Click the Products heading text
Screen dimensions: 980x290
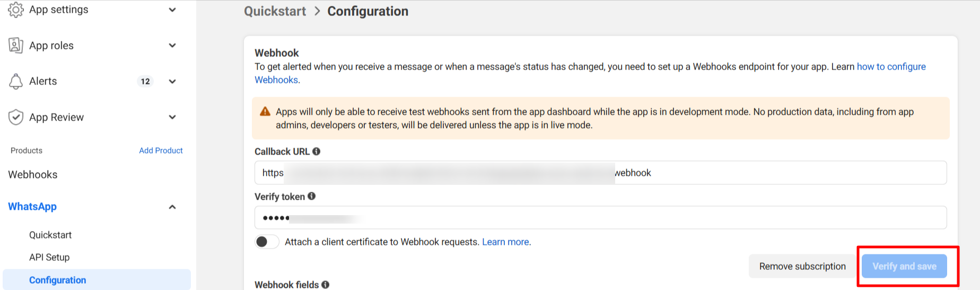coord(27,150)
